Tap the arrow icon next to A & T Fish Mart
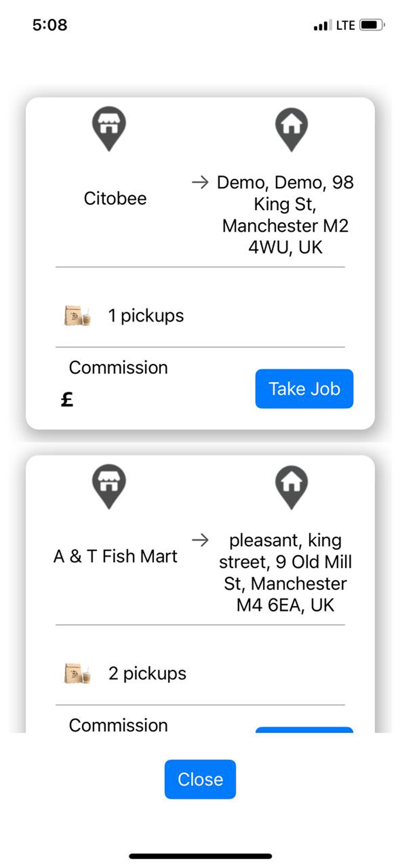Viewport: 401px width, 868px height. (200, 541)
